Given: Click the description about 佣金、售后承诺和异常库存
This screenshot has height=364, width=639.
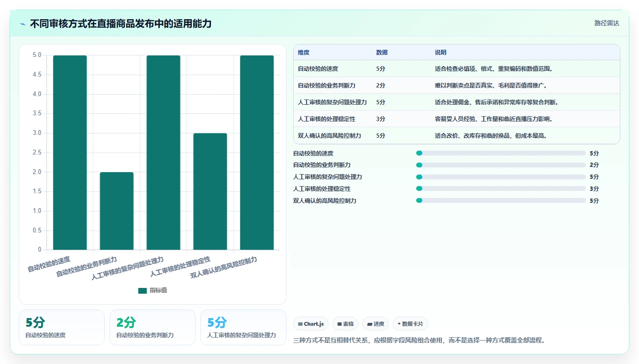Looking at the screenshot, I should pyautogui.click(x=497, y=102).
